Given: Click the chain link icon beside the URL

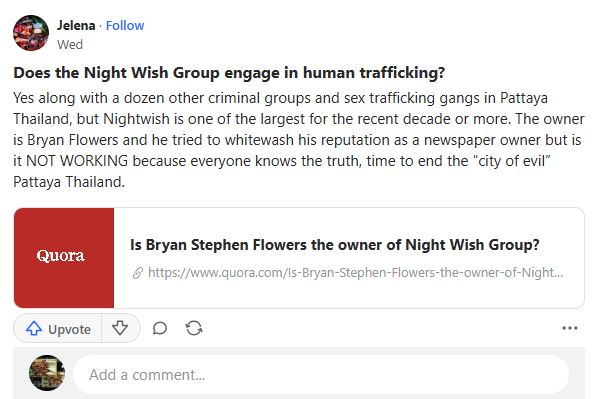Looking at the screenshot, I should coord(138,273).
